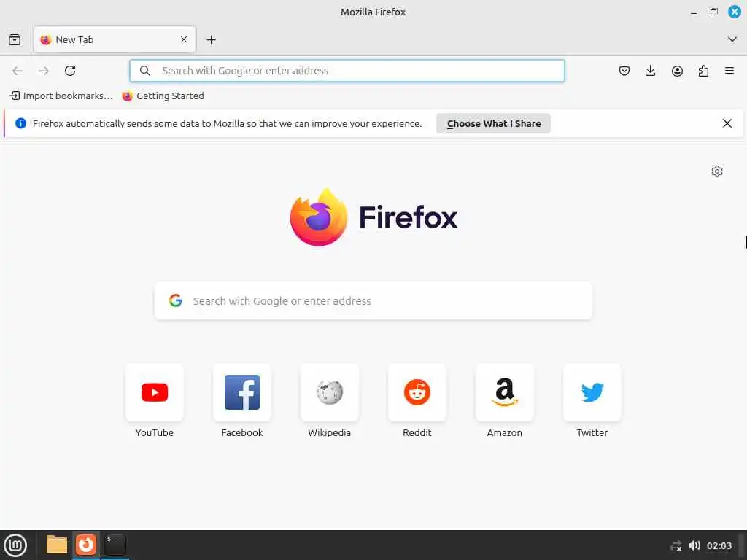Open the Linux Mint start menu
This screenshot has width=747, height=560.
coord(15,545)
